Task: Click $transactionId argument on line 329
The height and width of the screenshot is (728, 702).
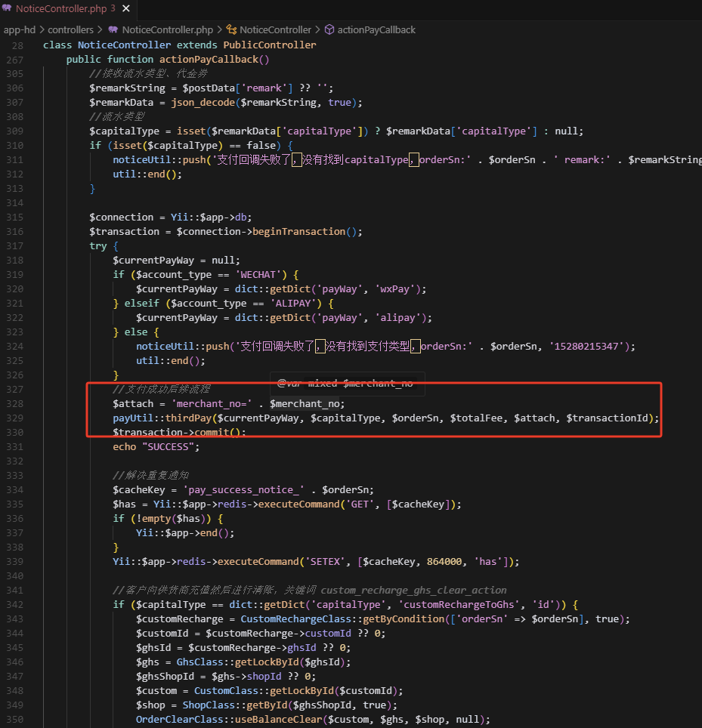Action: 607,418
